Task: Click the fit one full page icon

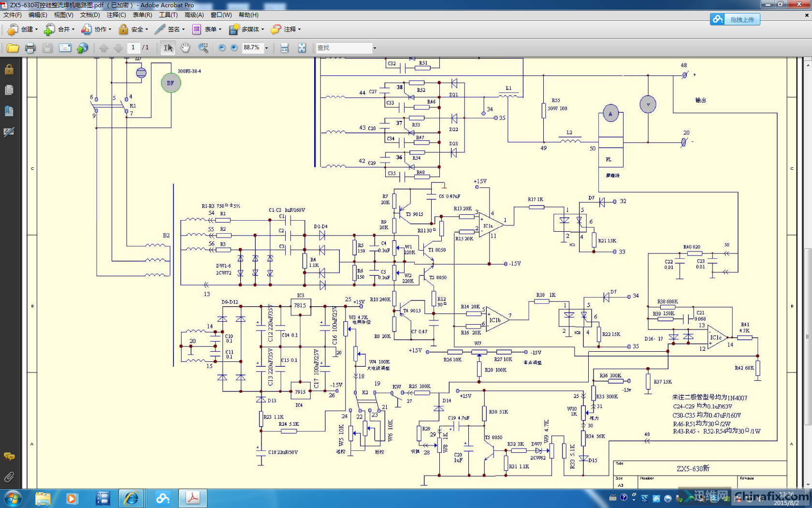Action: [x=302, y=48]
